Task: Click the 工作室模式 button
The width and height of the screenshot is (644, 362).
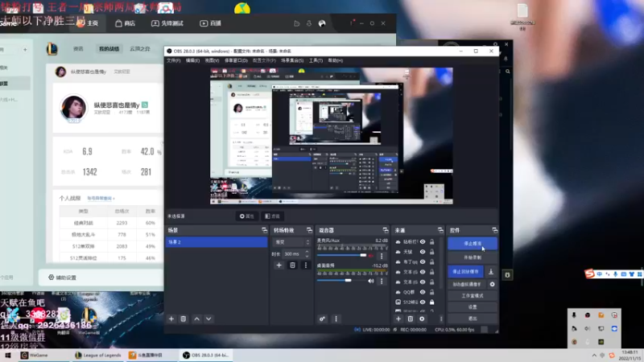Action: [x=473, y=295]
